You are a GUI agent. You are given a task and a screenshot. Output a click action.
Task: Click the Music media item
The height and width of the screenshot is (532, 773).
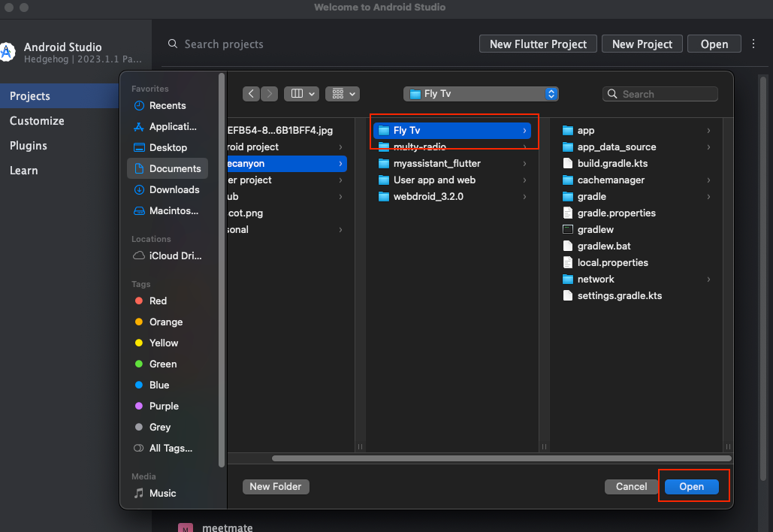click(x=162, y=494)
